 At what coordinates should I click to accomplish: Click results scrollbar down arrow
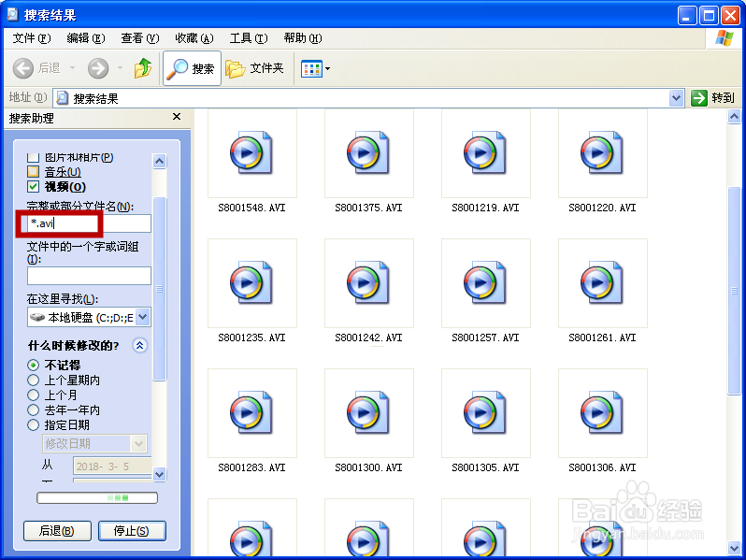point(734,548)
